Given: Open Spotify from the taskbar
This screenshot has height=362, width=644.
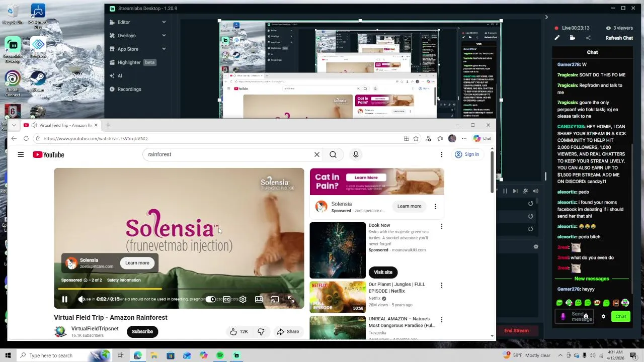Looking at the screenshot, I should (220, 355).
